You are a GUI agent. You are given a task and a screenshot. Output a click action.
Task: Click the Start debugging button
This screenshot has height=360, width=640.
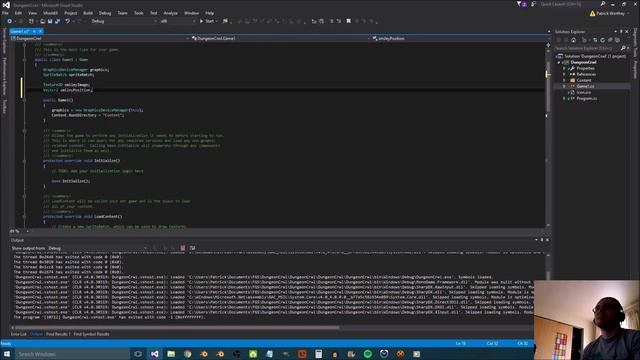[208, 21]
